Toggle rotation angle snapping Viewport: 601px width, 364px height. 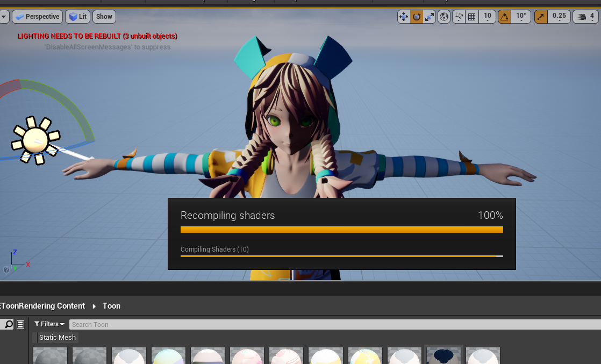504,17
